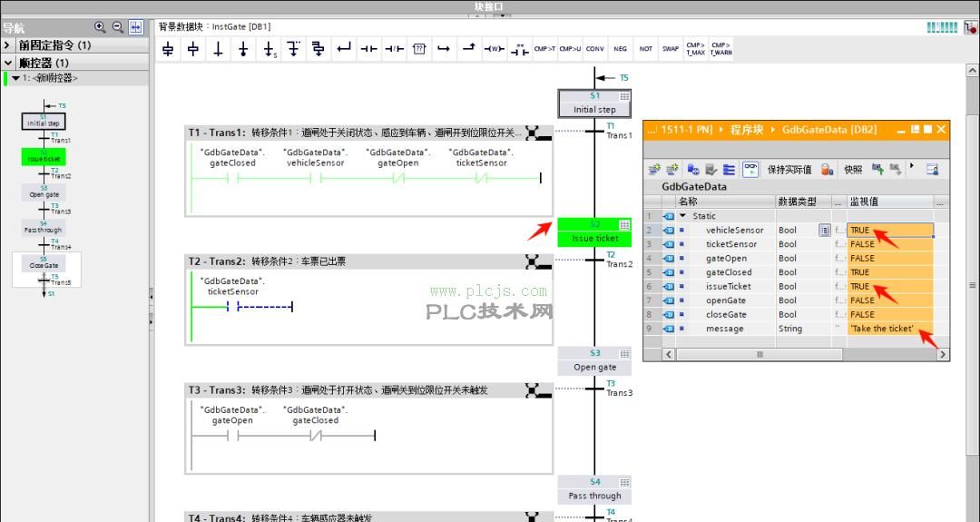980x522 pixels.
Task: Open data type picker for vehicleSensor
Action: (x=824, y=230)
